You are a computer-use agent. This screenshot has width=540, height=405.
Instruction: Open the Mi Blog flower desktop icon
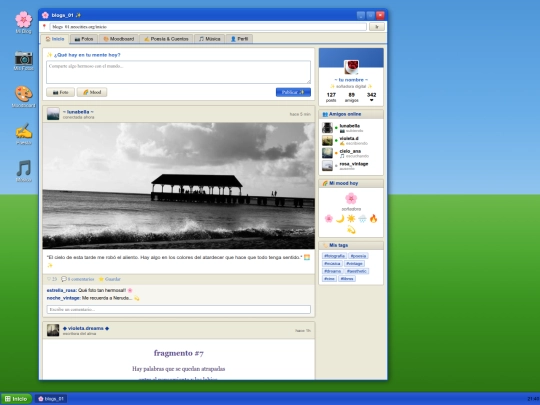(x=23, y=22)
